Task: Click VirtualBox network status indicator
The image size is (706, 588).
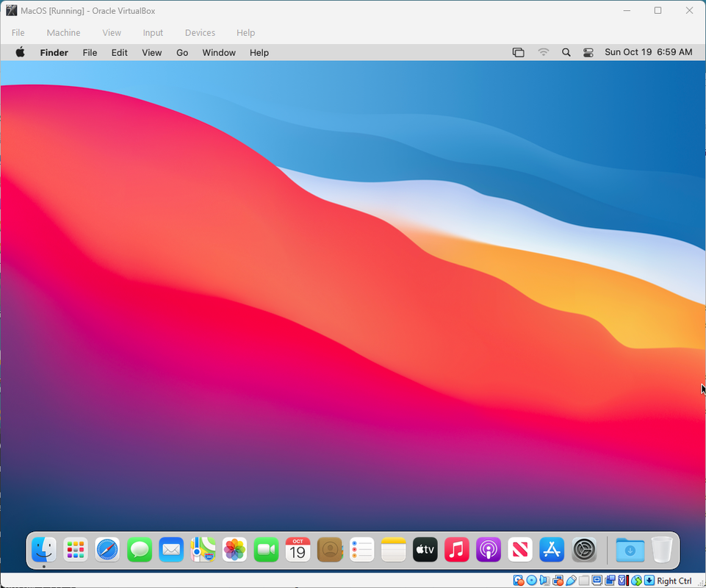Action: point(558,581)
